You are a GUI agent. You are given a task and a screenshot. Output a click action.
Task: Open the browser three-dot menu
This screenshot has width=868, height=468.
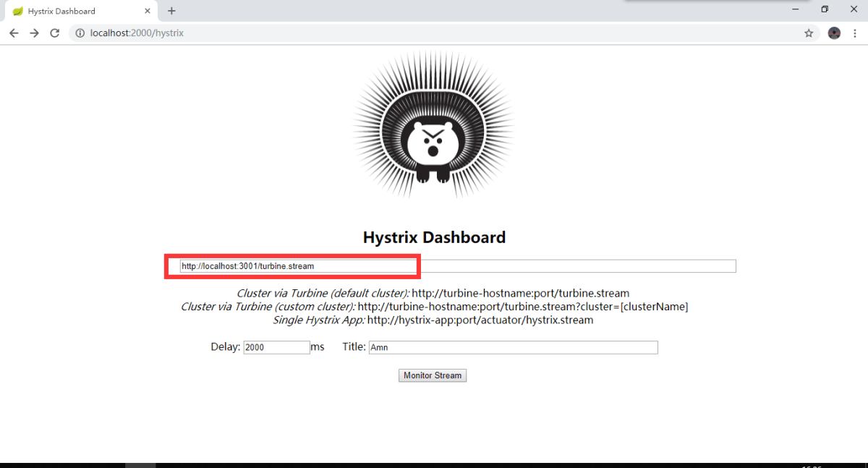pos(854,33)
